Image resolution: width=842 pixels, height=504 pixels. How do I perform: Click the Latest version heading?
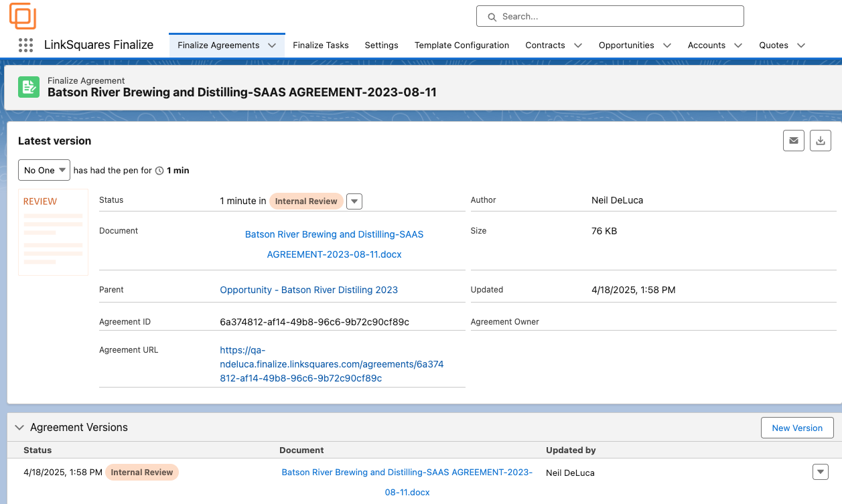click(54, 141)
